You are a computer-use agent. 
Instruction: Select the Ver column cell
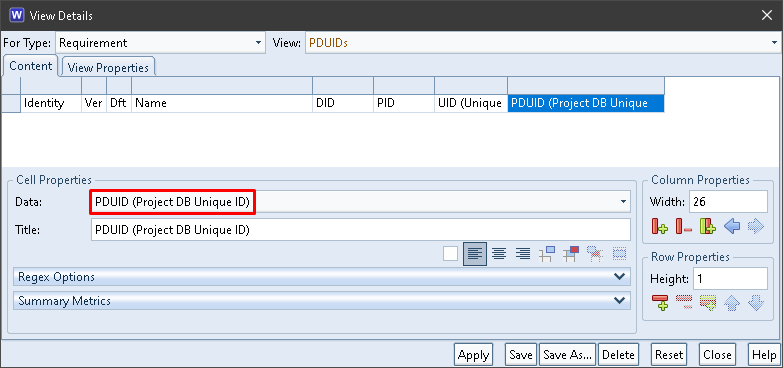click(94, 103)
